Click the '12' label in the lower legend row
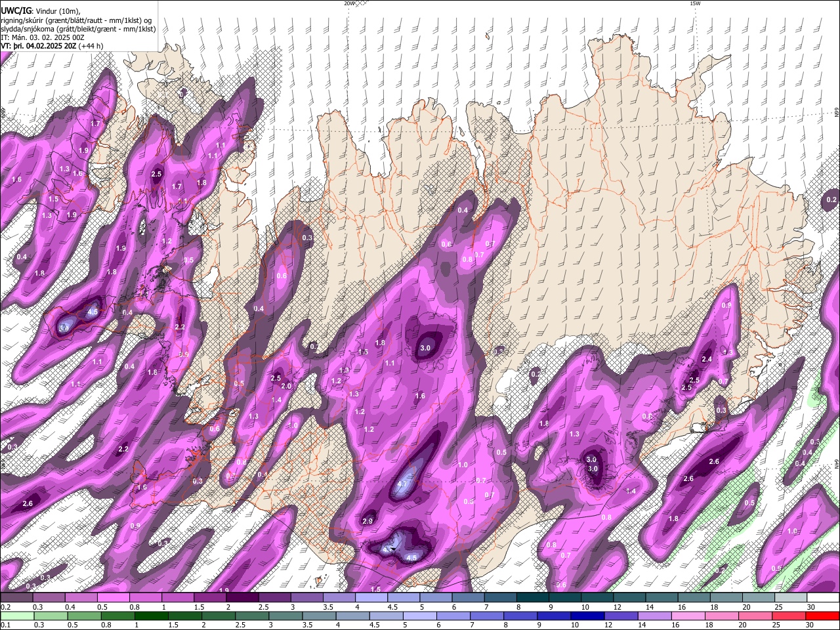840x630 pixels. click(x=608, y=625)
